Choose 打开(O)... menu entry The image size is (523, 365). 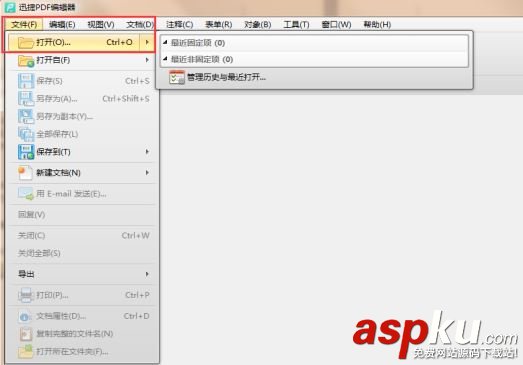tap(80, 42)
